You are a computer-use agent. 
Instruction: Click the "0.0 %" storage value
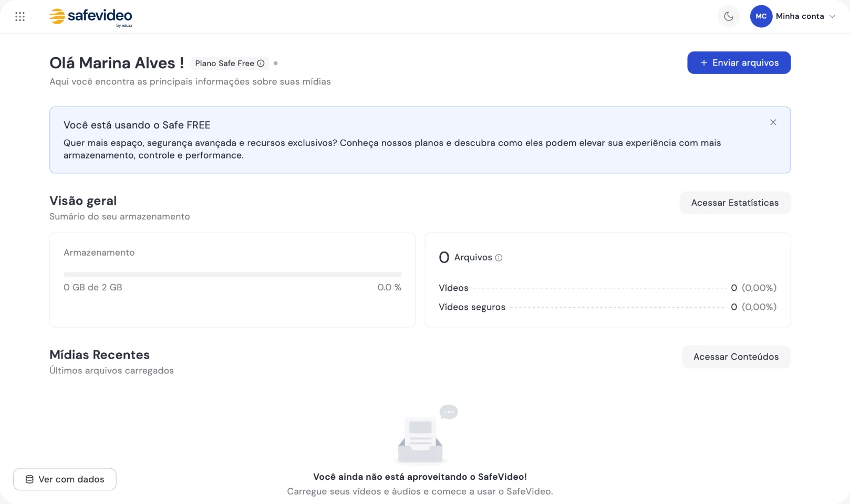pyautogui.click(x=389, y=288)
